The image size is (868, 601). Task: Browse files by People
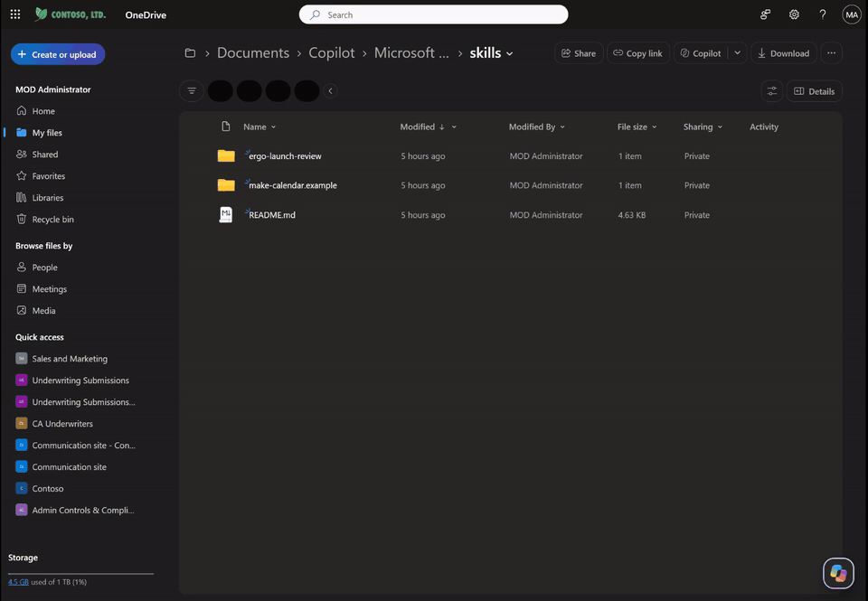coord(44,268)
